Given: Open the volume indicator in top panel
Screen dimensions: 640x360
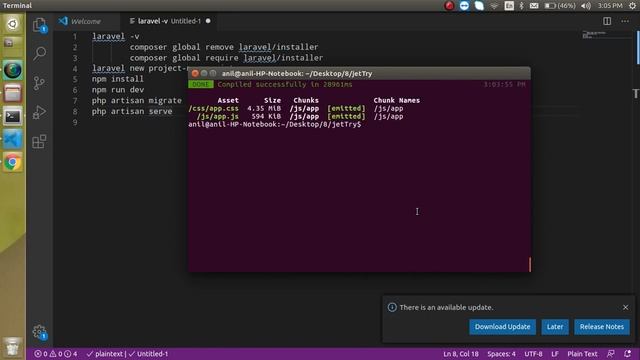Looking at the screenshot, I should click(586, 6).
